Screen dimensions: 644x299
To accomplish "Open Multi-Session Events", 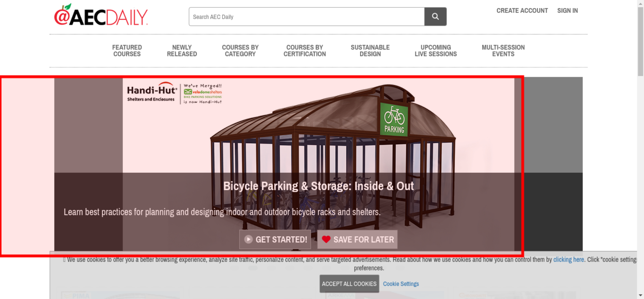I will 503,51.
